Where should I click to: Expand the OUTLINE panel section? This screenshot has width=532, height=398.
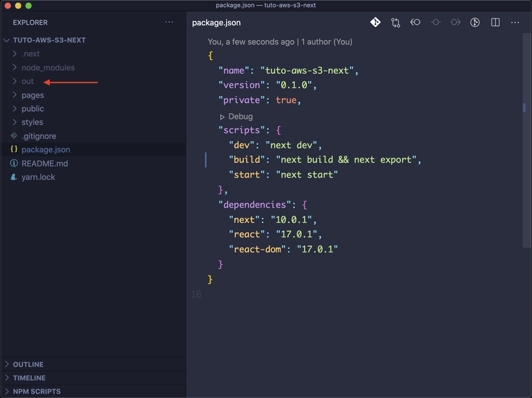pos(93,364)
